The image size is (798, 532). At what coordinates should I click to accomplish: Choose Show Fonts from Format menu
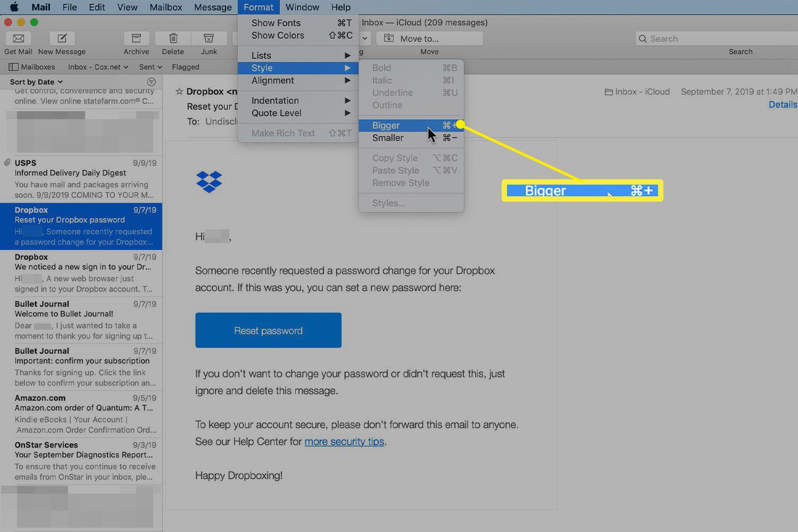click(298, 23)
